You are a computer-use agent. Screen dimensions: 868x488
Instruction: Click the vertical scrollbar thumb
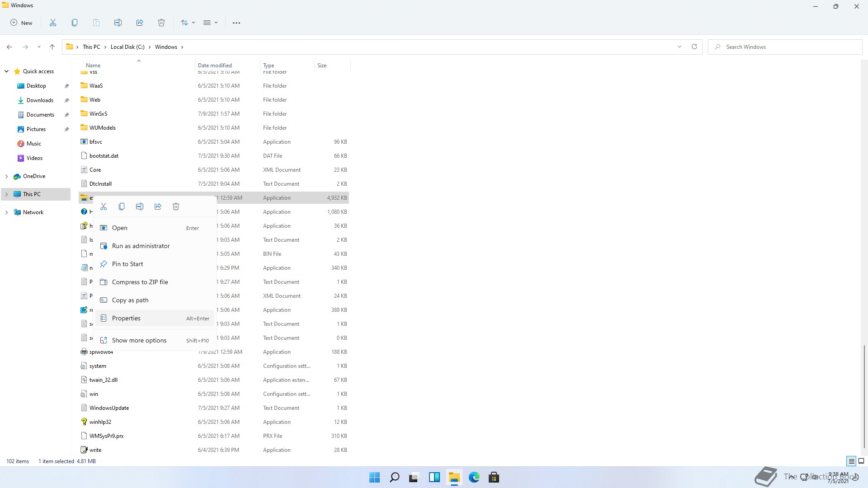coord(864,398)
